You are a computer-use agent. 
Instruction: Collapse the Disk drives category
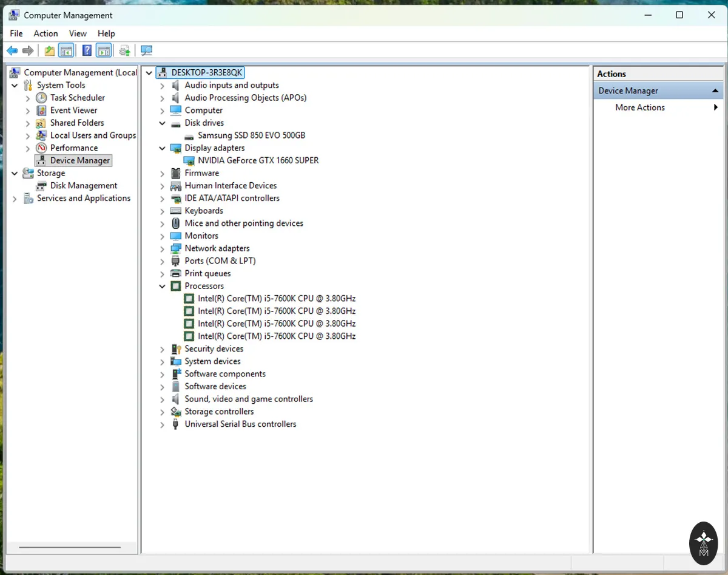coord(162,123)
